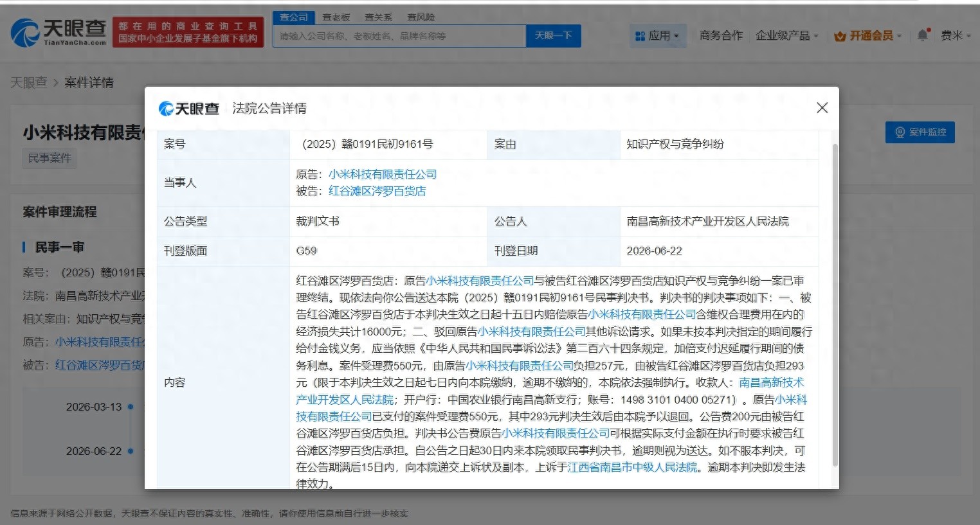This screenshot has width=980, height=525.
Task: Click timeline marker for 2026-06-22
Action: 131,451
